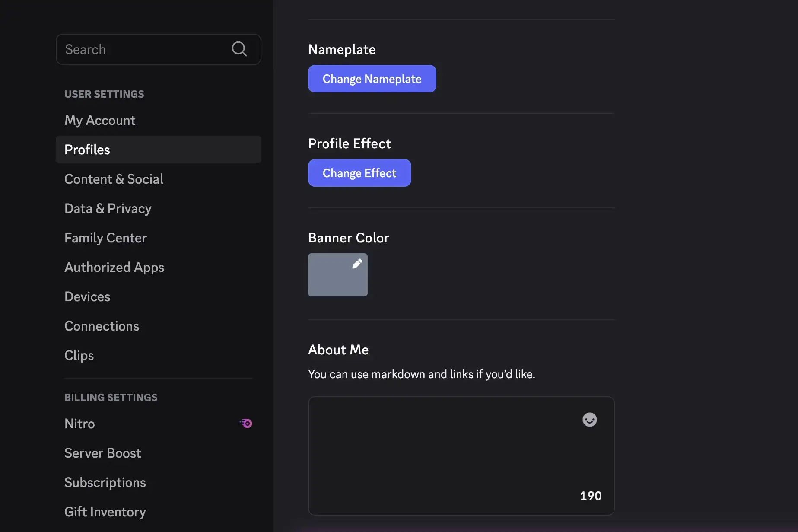Open Data & Privacy settings
This screenshot has height=532, width=798.
click(x=159, y=208)
